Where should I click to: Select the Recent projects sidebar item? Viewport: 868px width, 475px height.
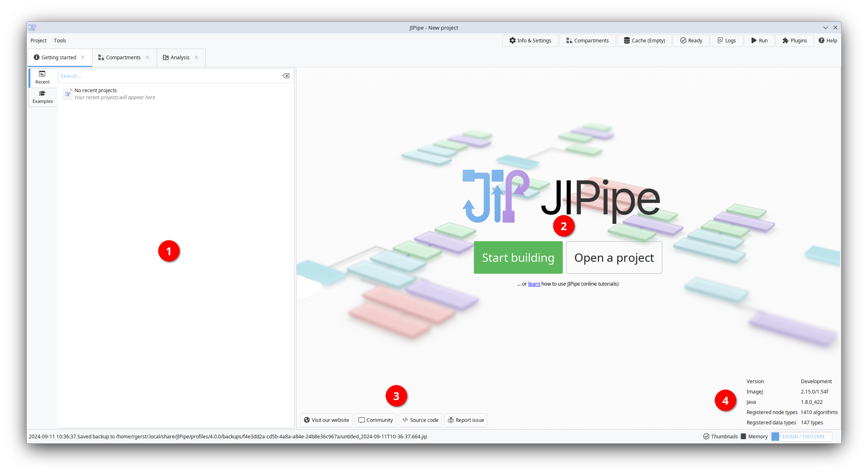click(x=43, y=77)
